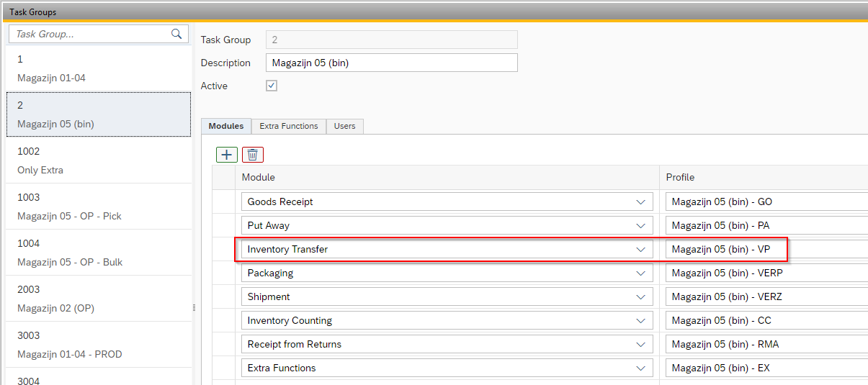Click the green add module plus icon

[227, 155]
